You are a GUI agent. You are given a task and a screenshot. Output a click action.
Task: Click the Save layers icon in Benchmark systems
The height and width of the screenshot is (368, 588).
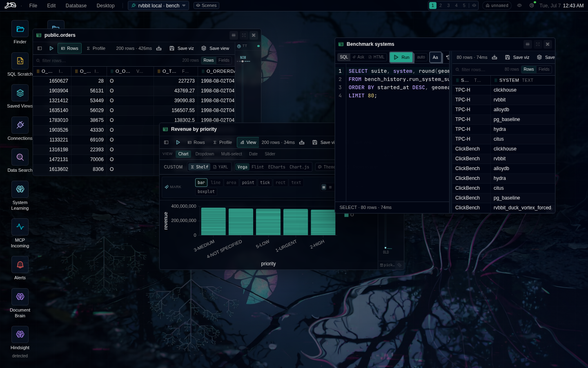tap(539, 57)
